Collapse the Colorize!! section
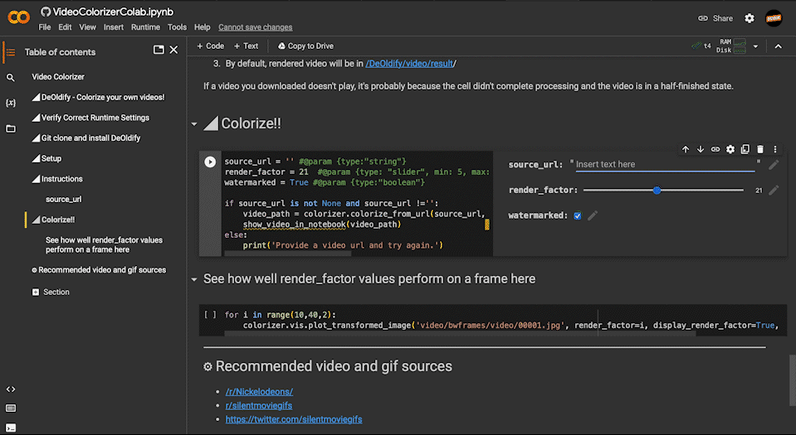The height and width of the screenshot is (435, 796). pos(194,124)
